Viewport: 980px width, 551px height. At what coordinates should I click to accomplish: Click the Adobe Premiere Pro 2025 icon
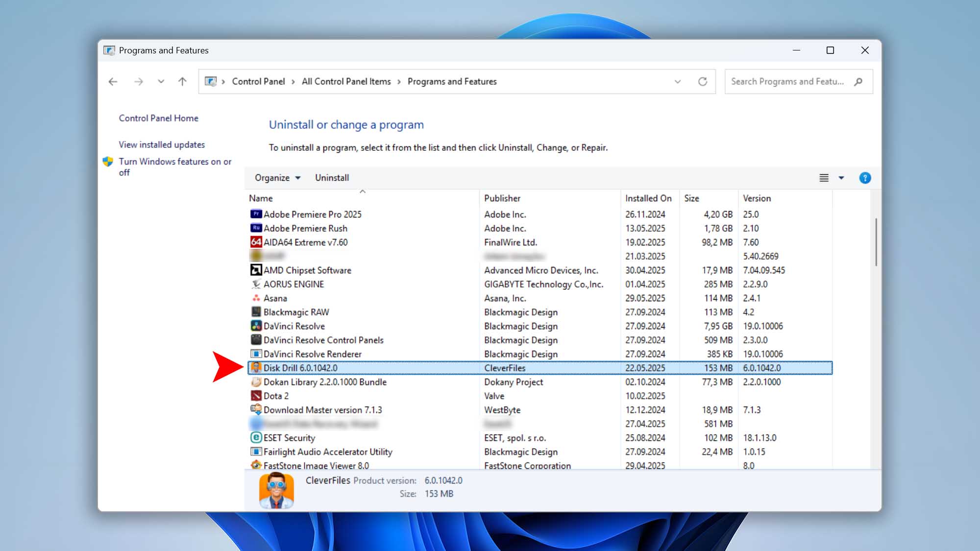[x=256, y=214]
